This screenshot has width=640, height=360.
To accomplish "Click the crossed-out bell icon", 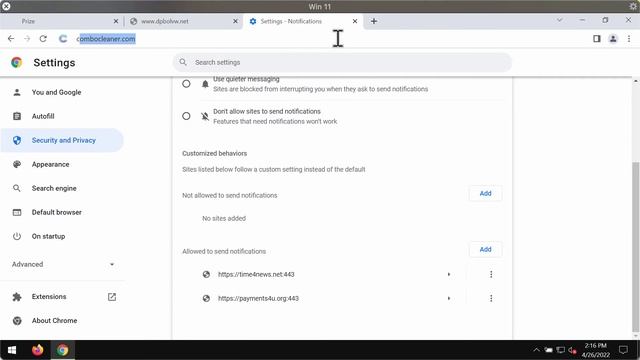I will coord(205,117).
